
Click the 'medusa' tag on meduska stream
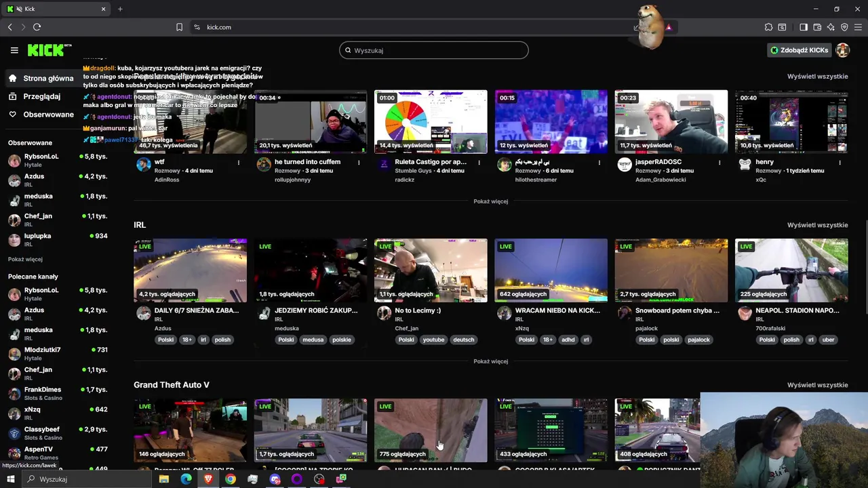pyautogui.click(x=313, y=340)
